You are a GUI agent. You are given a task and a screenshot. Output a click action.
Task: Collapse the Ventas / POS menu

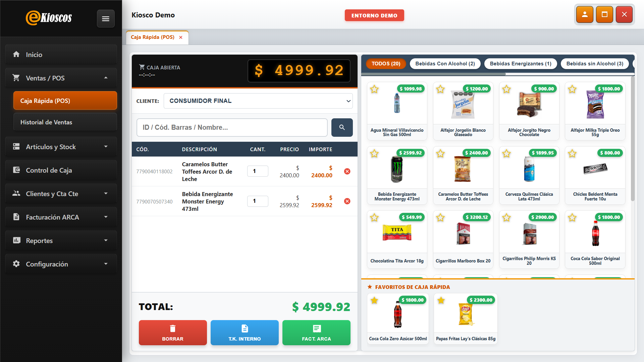(x=106, y=78)
